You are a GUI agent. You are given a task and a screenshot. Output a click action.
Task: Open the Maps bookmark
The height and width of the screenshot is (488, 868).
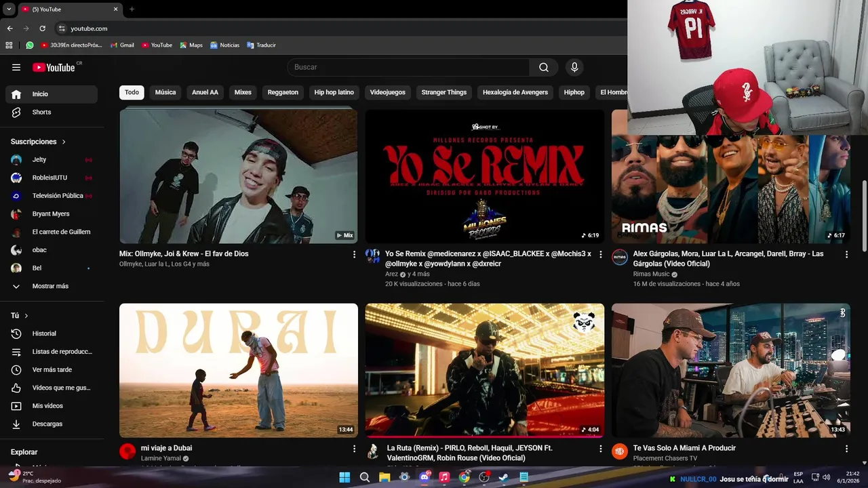pyautogui.click(x=191, y=45)
